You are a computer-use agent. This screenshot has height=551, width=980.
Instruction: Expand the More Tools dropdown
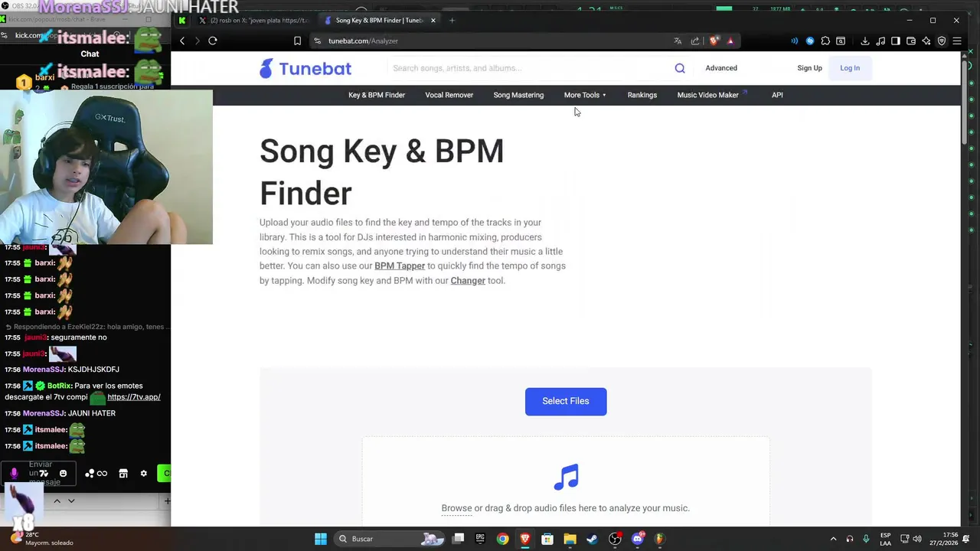coord(585,95)
